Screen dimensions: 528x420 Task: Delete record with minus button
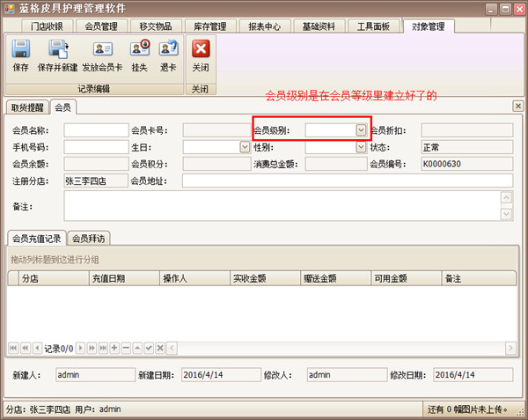coord(126,348)
